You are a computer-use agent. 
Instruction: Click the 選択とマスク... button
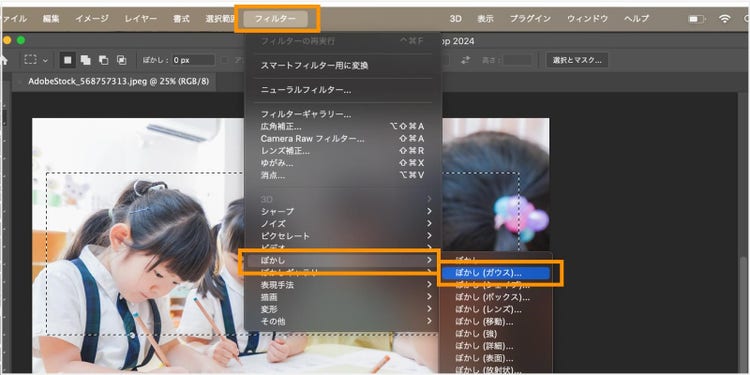(x=577, y=60)
